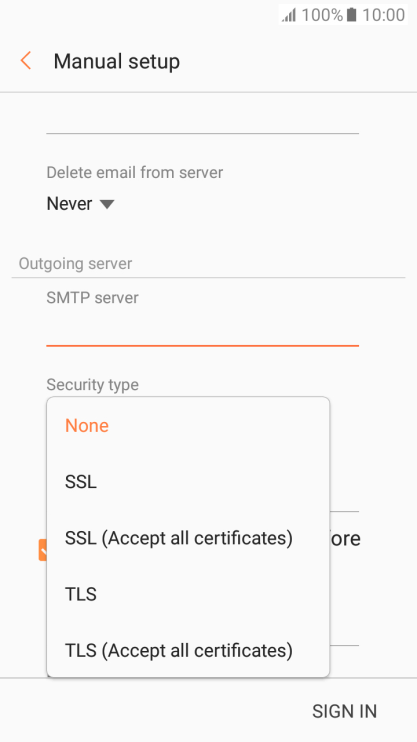Tap the 100% battery percentage indicator

(322, 15)
